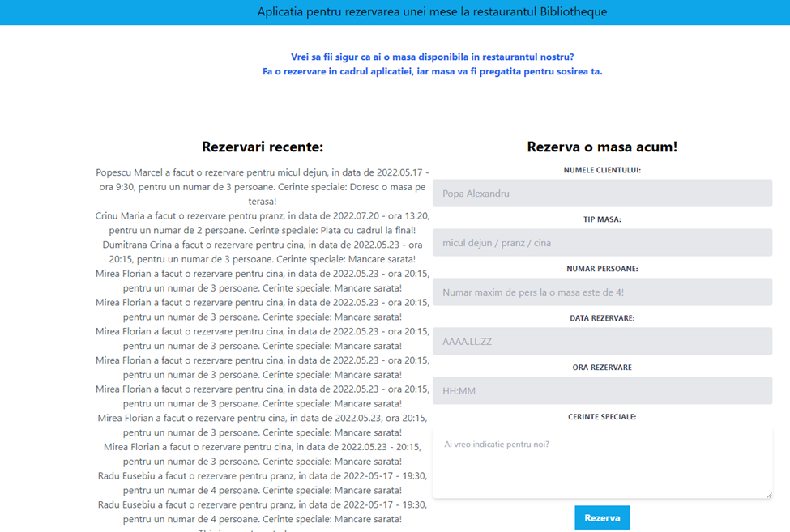
Task: Click the restaurant promotional blue text
Action: [432, 64]
